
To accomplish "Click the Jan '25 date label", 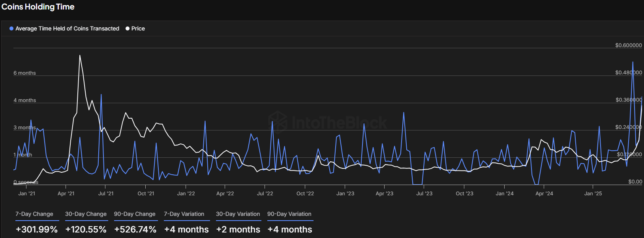I will [593, 193].
